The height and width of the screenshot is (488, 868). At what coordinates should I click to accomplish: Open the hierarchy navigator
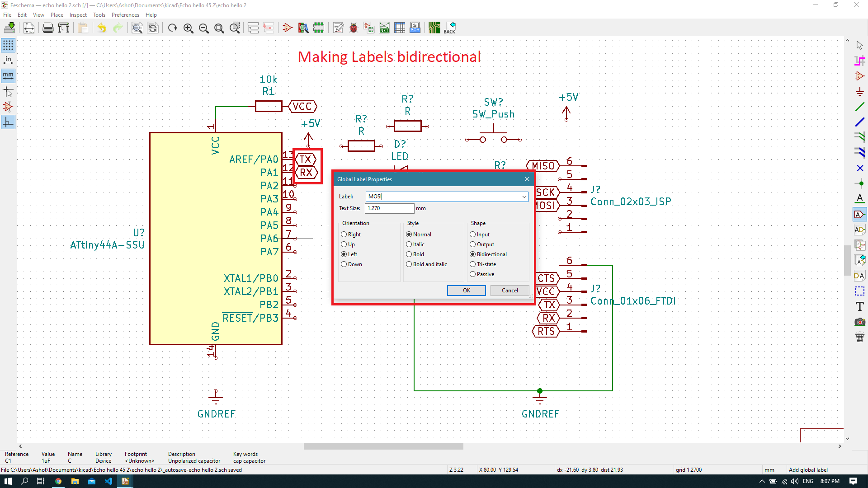pyautogui.click(x=253, y=28)
